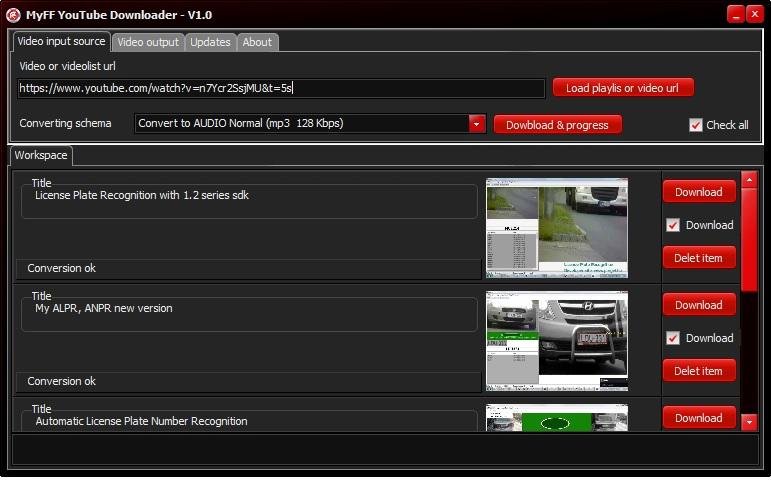The width and height of the screenshot is (771, 480).
Task: Click title field My ALPR, ANPR new version
Action: pos(249,315)
